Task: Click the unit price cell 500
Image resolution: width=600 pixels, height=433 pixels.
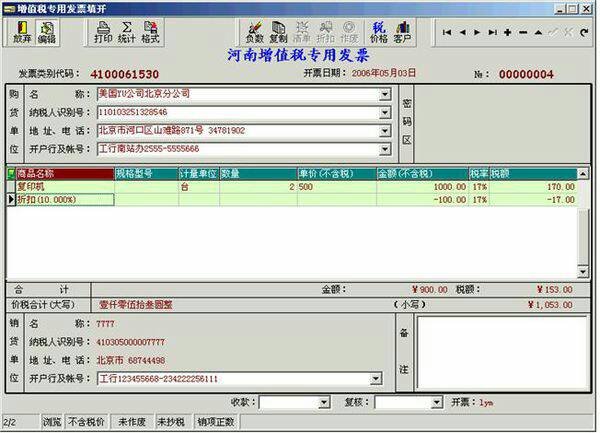Action: [337, 187]
